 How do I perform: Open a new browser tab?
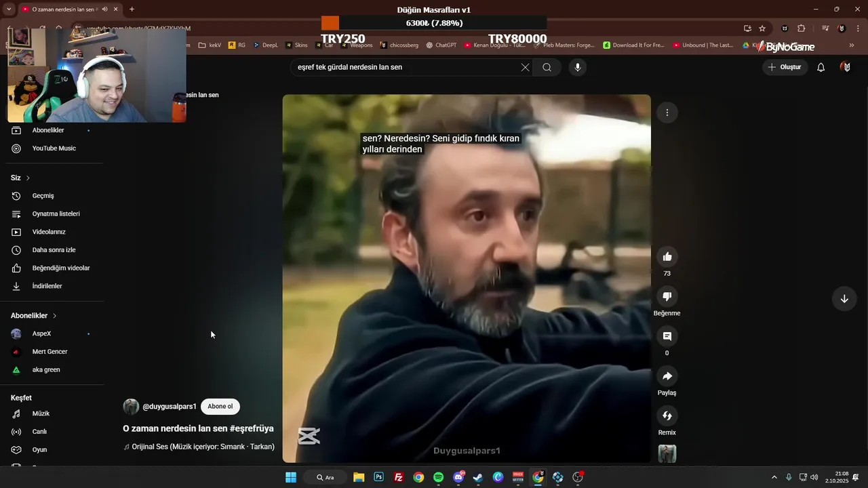click(x=132, y=9)
